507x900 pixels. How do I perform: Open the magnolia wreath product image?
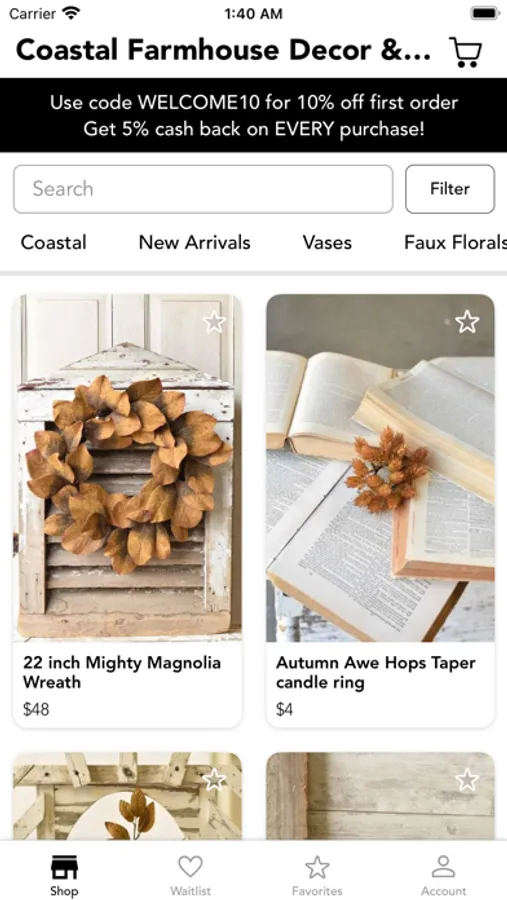point(127,468)
